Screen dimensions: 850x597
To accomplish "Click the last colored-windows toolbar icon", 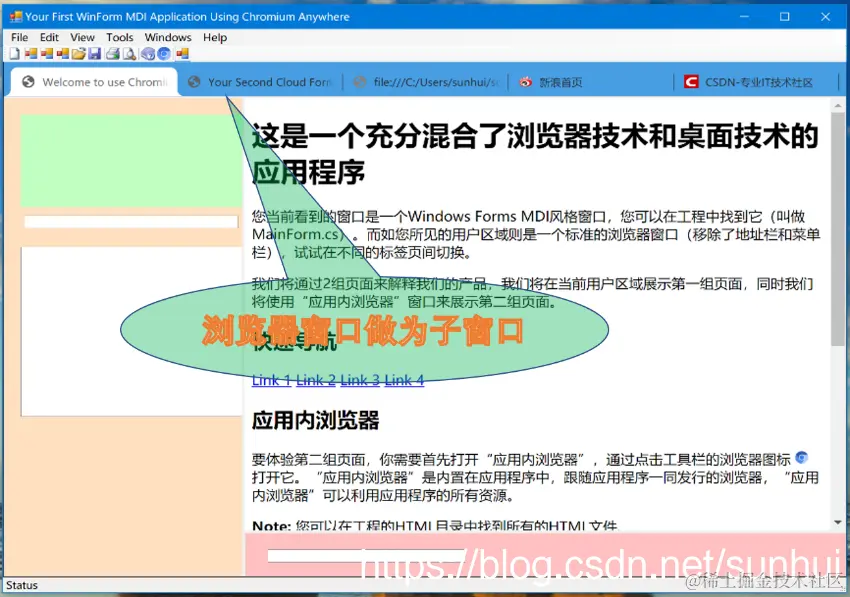I will pyautogui.click(x=182, y=54).
